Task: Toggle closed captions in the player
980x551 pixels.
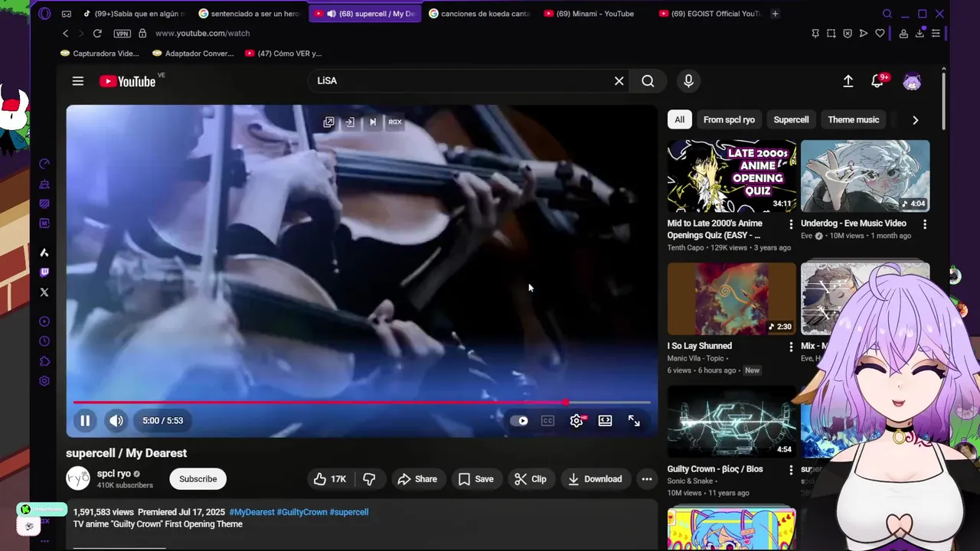Action: [x=548, y=420]
